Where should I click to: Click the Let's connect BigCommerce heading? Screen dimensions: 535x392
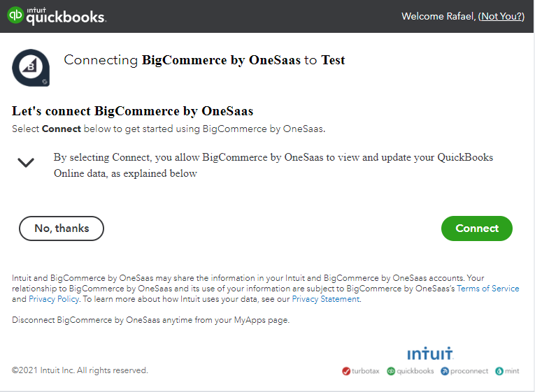[132, 111]
